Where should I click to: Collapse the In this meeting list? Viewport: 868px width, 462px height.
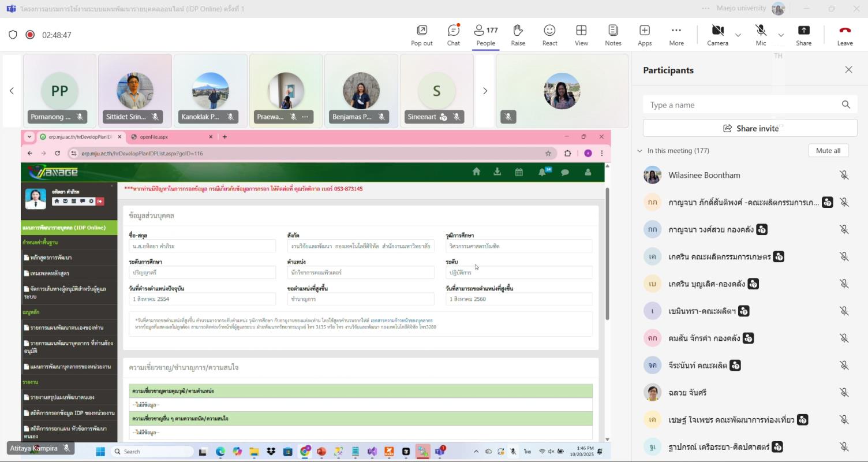tap(639, 151)
